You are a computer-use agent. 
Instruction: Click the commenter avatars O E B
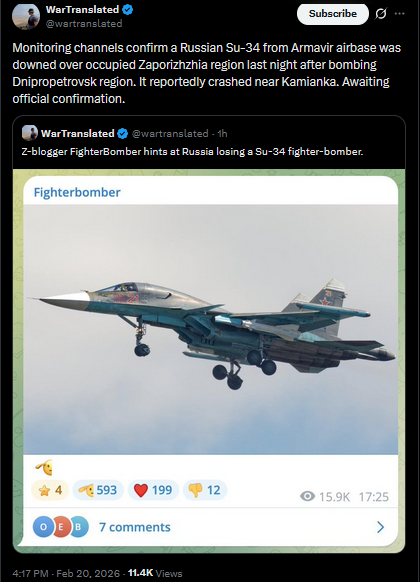[x=60, y=527]
